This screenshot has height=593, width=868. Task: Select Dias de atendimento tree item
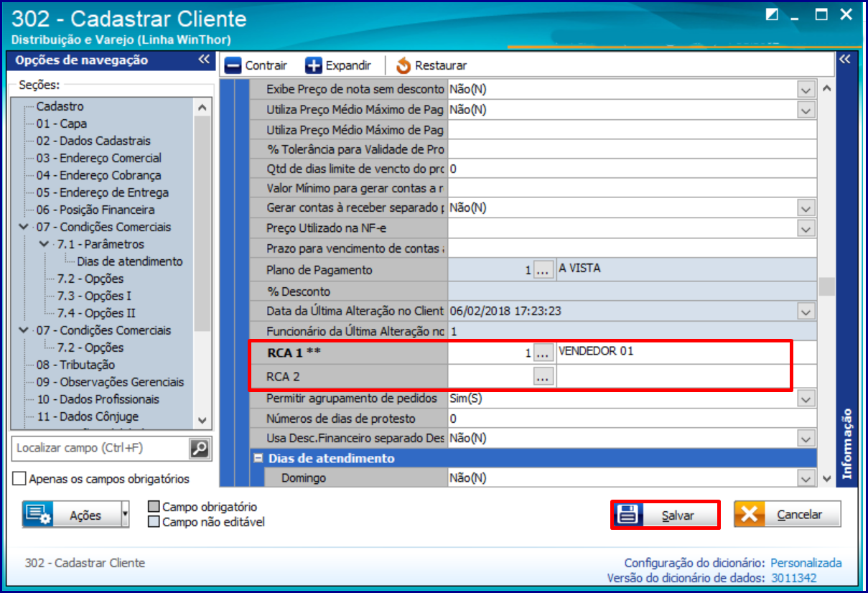130,261
